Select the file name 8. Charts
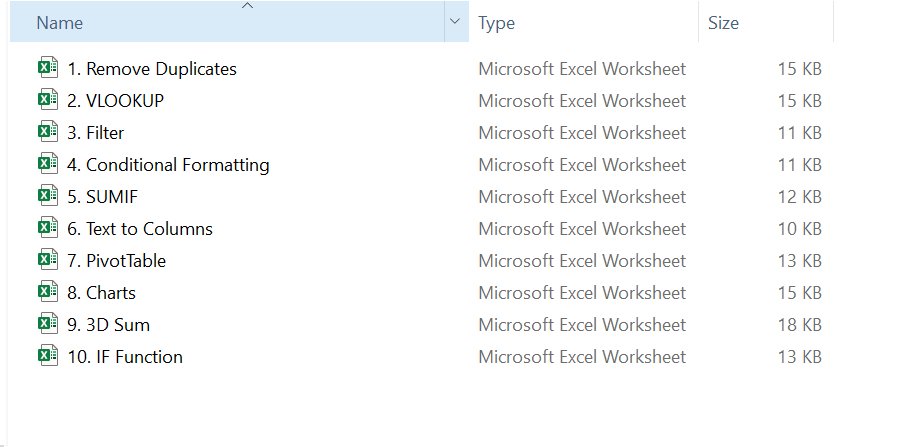903x447 pixels. (x=101, y=293)
